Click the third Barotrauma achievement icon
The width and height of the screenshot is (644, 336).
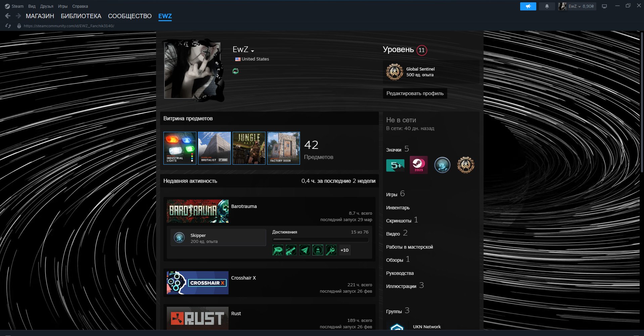tap(304, 250)
